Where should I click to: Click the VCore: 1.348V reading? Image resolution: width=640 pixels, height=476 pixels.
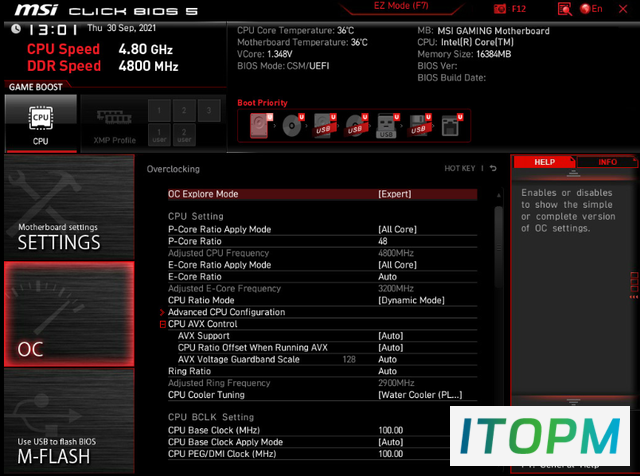coord(265,54)
